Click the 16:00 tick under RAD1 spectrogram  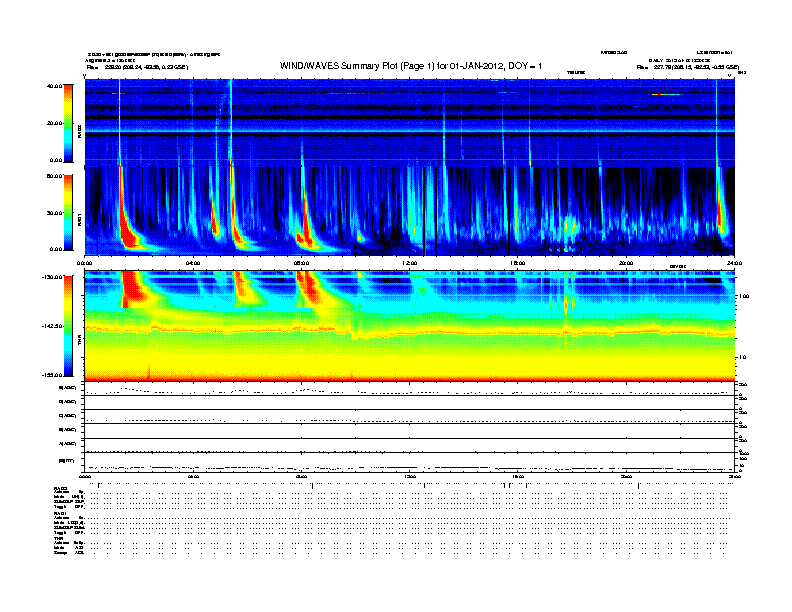pyautogui.click(x=518, y=263)
